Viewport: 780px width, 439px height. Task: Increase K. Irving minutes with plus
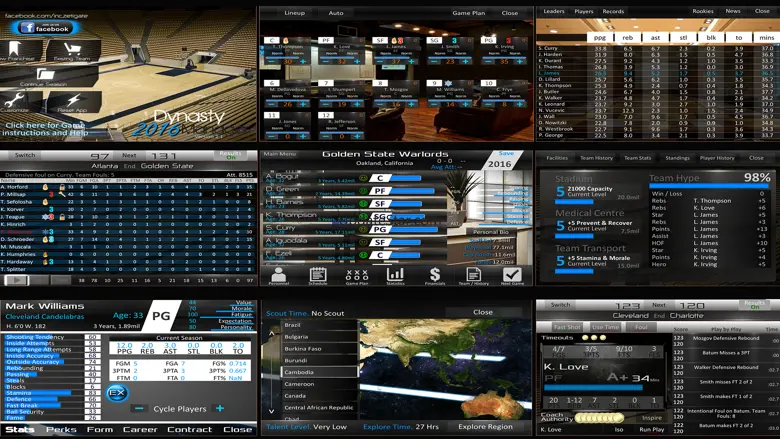pos(519,62)
